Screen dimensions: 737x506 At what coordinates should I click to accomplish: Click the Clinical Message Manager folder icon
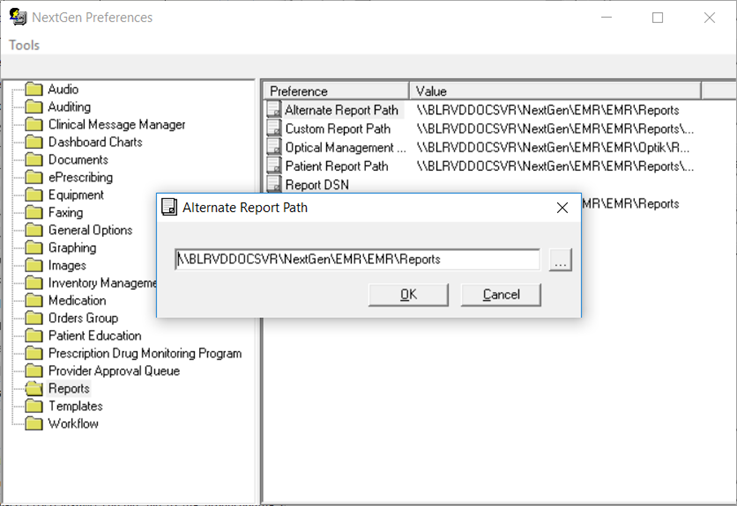[x=33, y=125]
